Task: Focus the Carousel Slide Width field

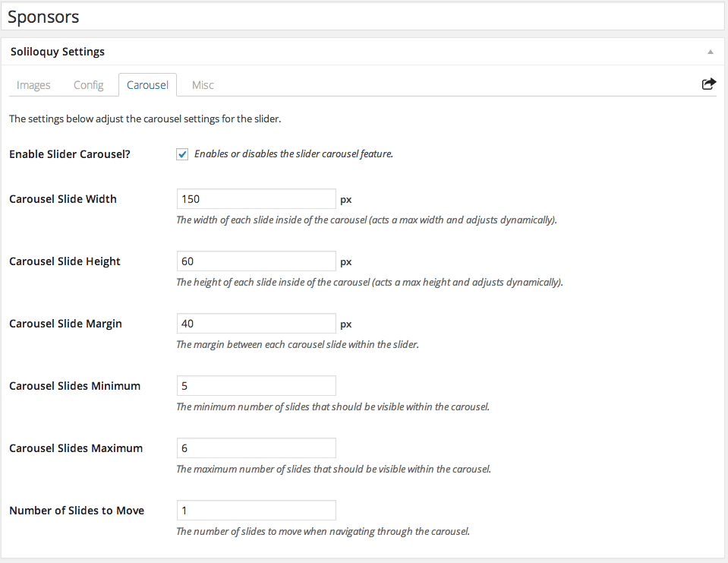Action: coord(257,199)
